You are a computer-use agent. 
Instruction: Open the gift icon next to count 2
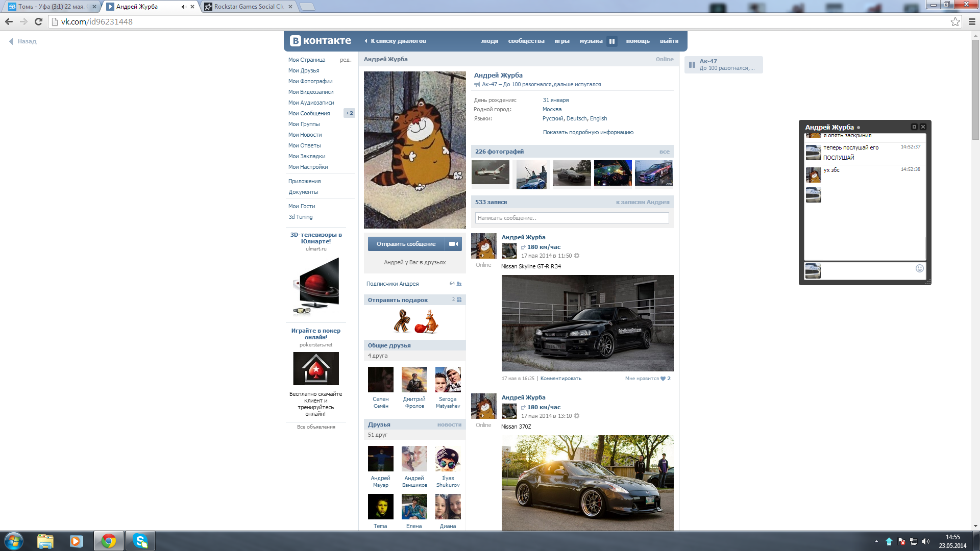pyautogui.click(x=459, y=299)
